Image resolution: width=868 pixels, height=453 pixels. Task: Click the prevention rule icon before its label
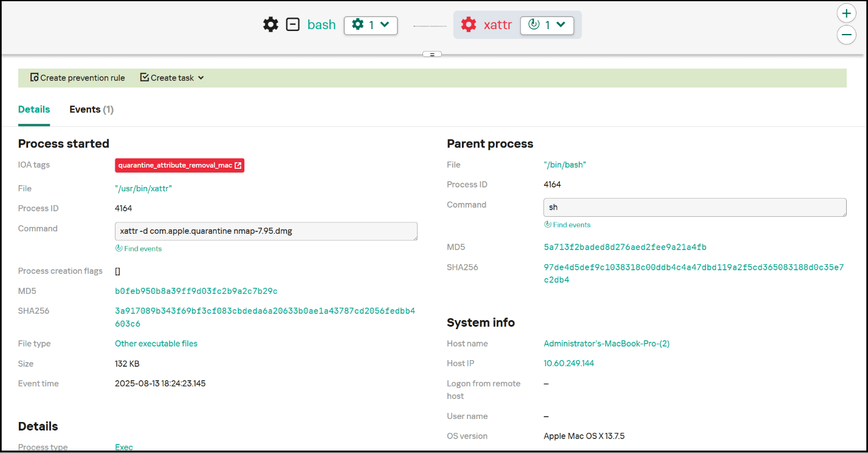tap(33, 78)
